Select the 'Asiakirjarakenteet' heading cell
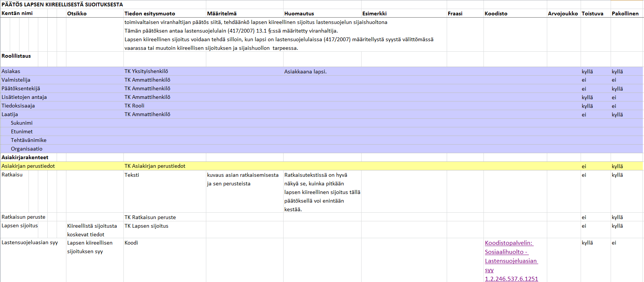 click(x=25, y=157)
